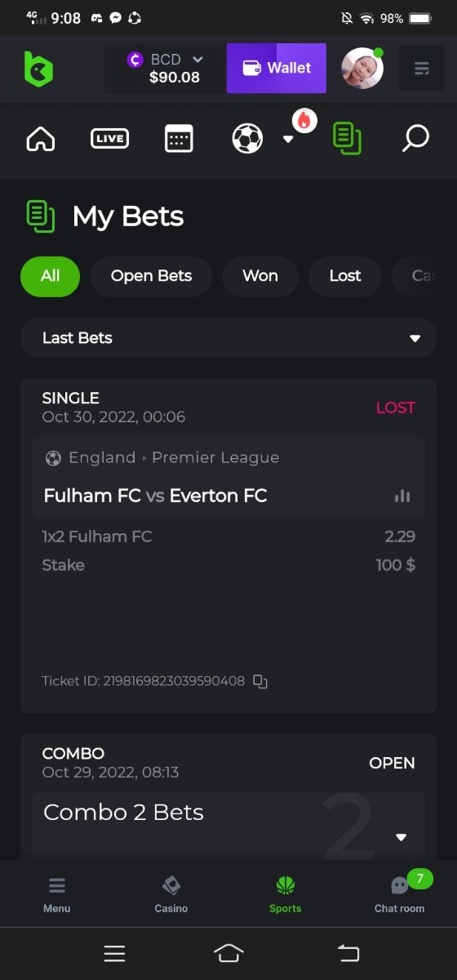Select the Won filter tab
Viewport: 457px width, 980px height.
point(260,276)
